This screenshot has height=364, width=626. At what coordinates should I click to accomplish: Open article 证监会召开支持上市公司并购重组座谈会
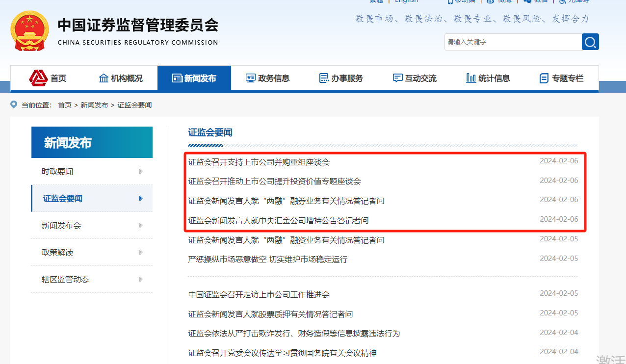coord(259,162)
